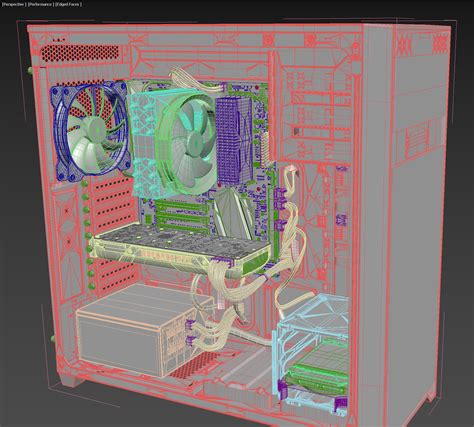474x427 pixels.
Task: Select the blue rear case fan model
Action: pyautogui.click(x=90, y=131)
